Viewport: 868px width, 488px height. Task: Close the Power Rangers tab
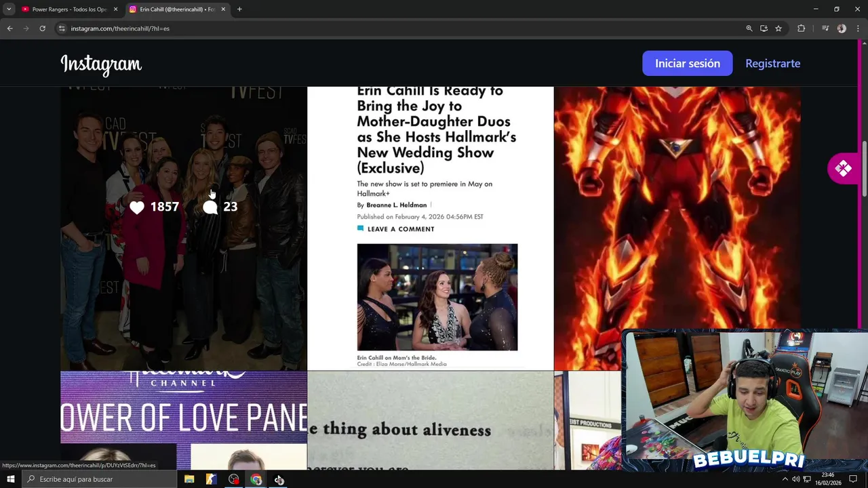click(115, 9)
